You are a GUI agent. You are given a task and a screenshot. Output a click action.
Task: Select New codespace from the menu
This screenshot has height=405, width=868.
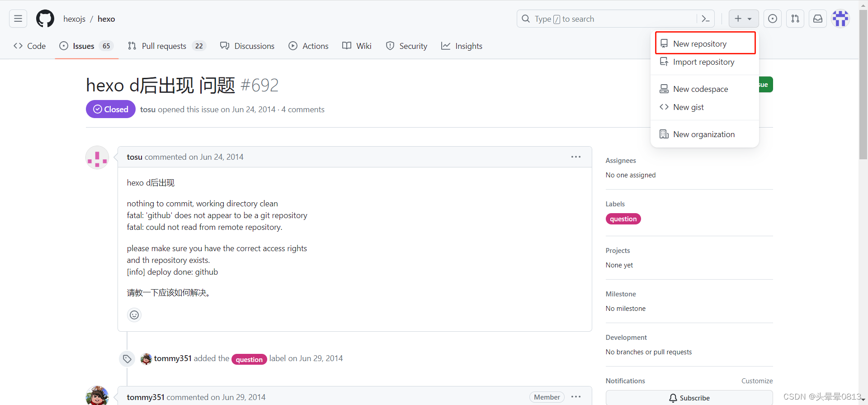click(x=705, y=89)
